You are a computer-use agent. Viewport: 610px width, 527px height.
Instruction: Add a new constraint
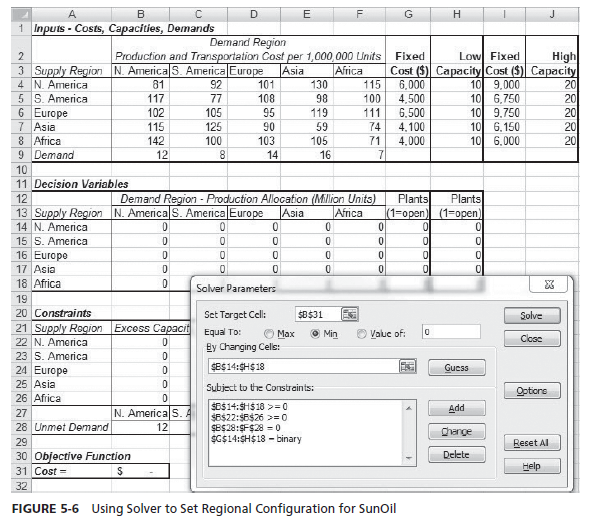(x=456, y=409)
